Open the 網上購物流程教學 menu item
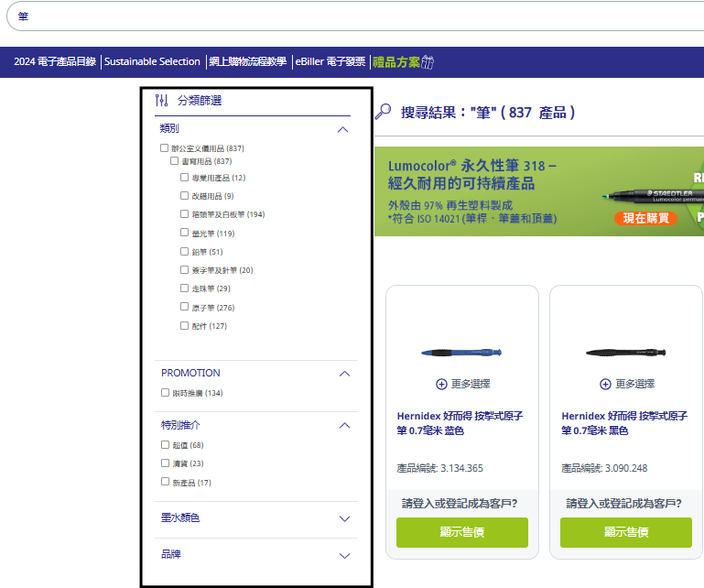The height and width of the screenshot is (588, 704). (247, 61)
